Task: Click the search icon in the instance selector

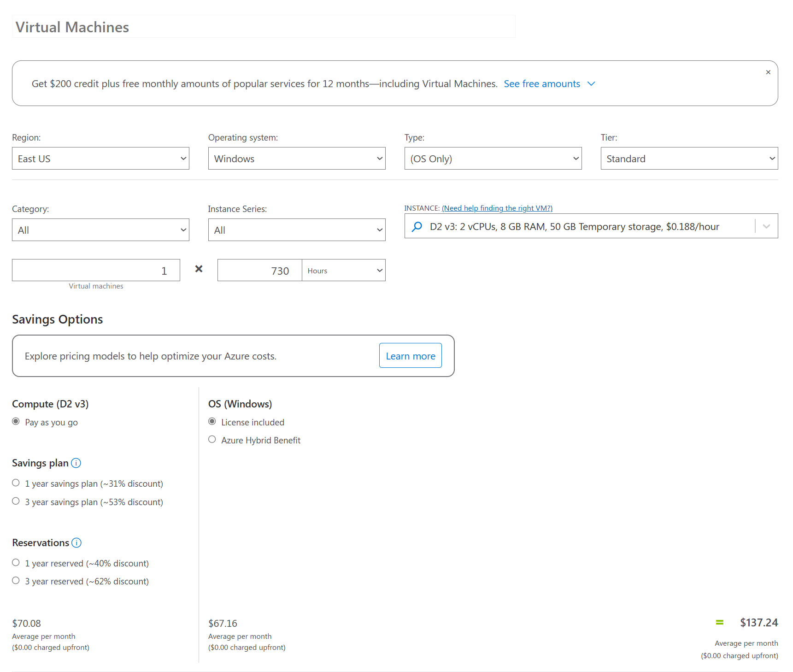Action: [x=417, y=226]
